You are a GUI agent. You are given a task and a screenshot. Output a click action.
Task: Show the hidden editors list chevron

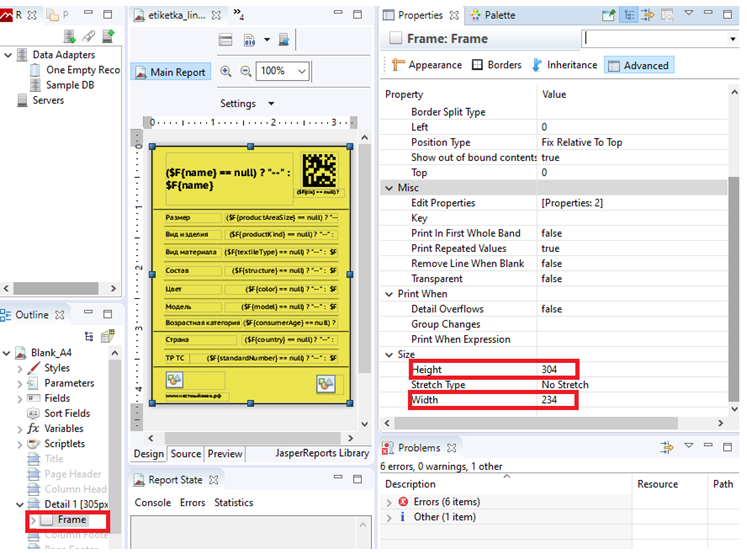(x=238, y=14)
